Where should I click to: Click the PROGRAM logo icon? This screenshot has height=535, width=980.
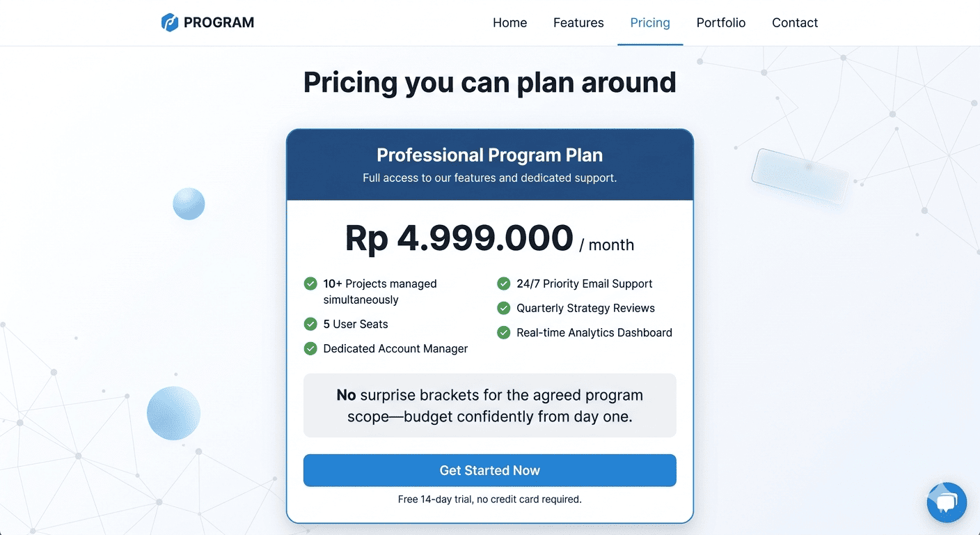click(x=170, y=23)
